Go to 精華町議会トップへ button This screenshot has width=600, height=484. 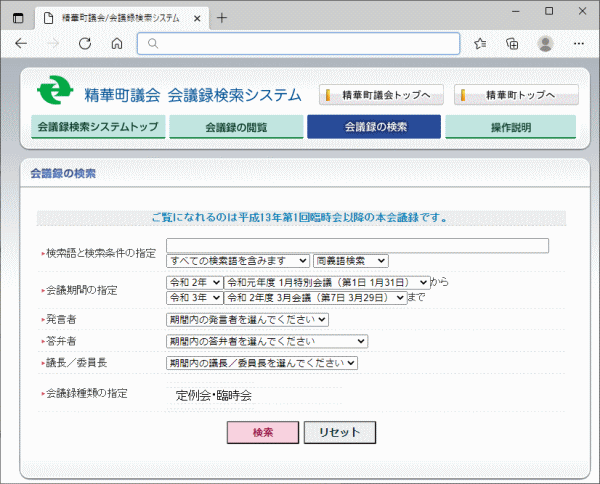coord(381,95)
